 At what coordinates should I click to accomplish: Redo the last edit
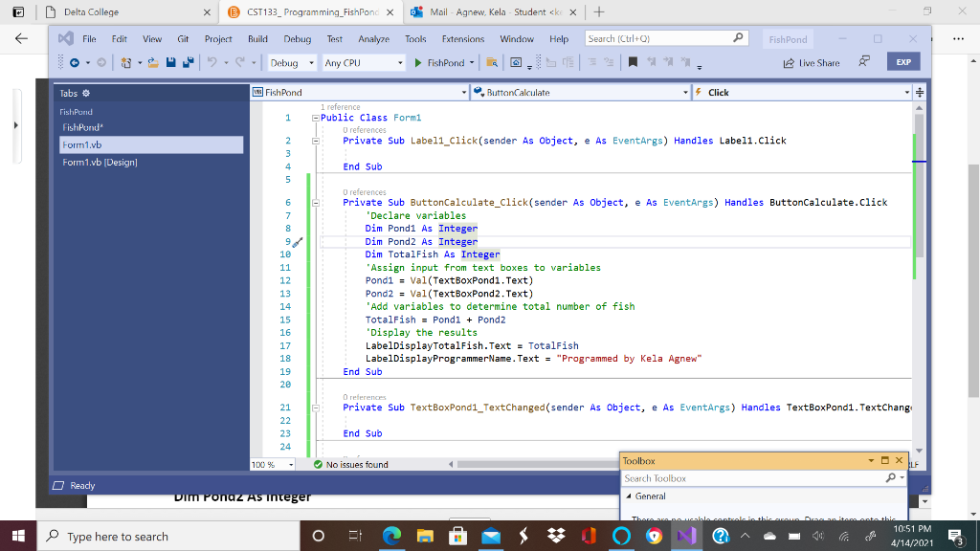(240, 62)
